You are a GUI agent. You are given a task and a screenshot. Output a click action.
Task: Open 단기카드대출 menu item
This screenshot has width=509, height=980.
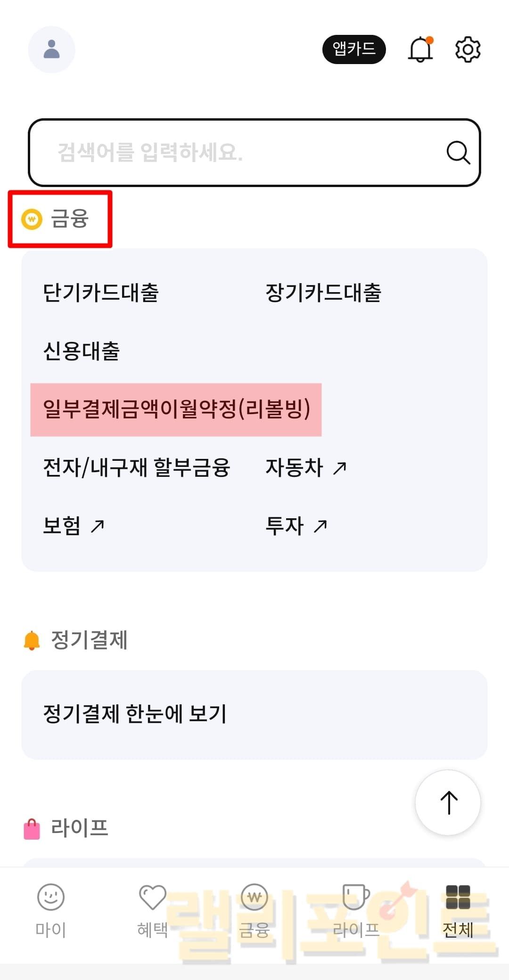[101, 293]
